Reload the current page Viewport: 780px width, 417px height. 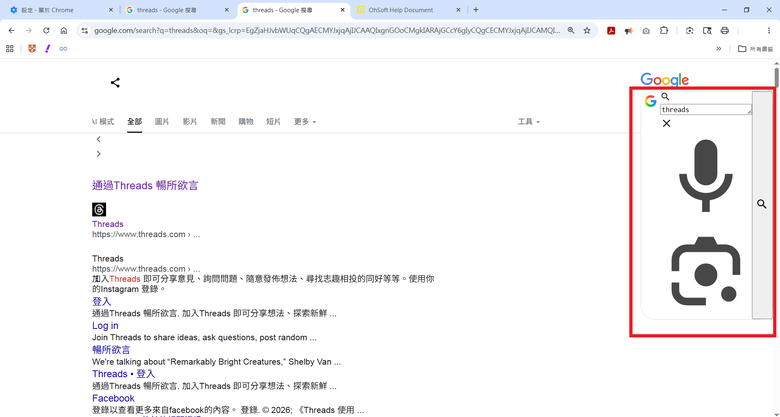(46, 30)
